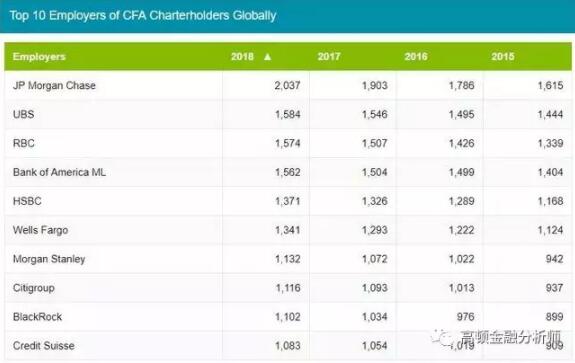Click UBS 2015 value 1,444

click(x=550, y=114)
